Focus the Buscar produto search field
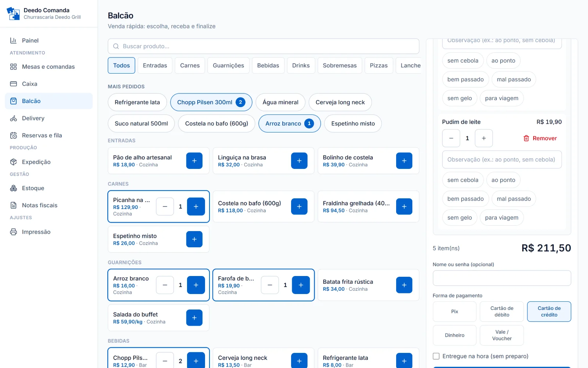The image size is (588, 368). [263, 46]
